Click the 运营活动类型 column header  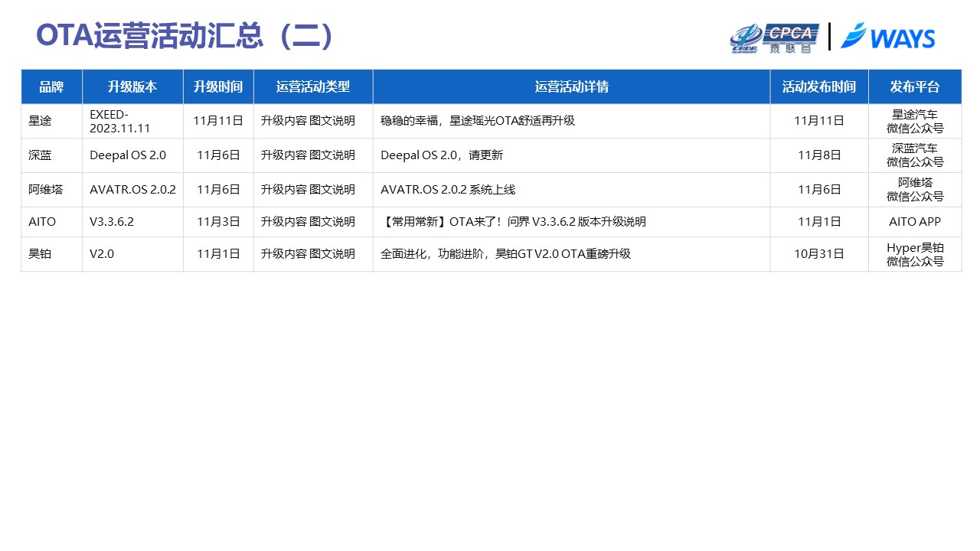(313, 86)
